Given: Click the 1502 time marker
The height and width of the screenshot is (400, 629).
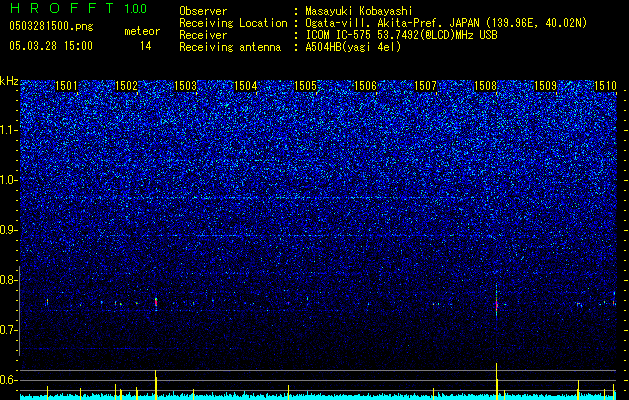Looking at the screenshot, I should point(126,86).
